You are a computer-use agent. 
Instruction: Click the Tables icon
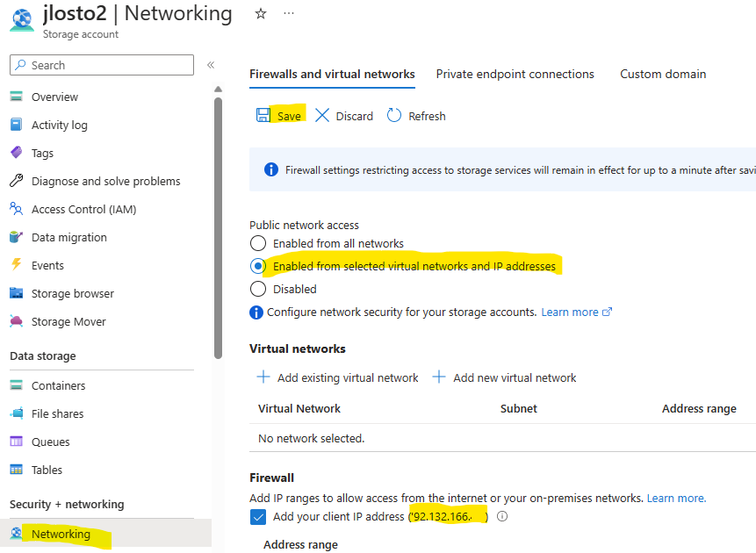click(x=17, y=470)
